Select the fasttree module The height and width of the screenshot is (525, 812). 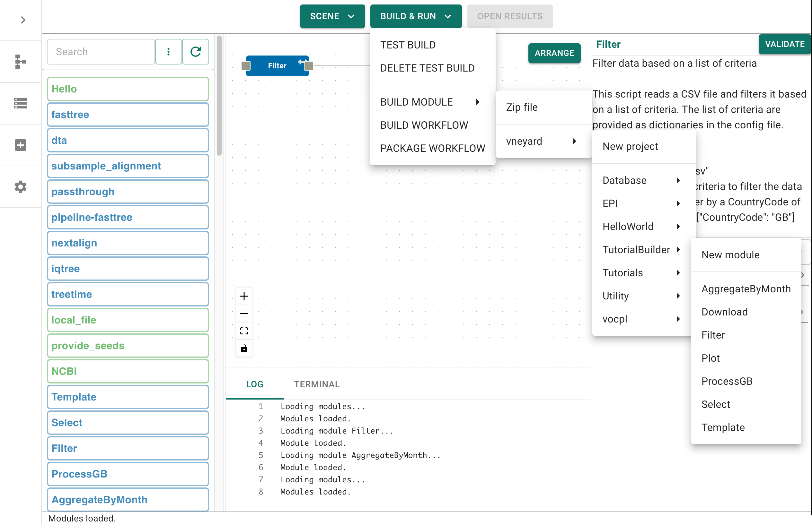(x=128, y=115)
